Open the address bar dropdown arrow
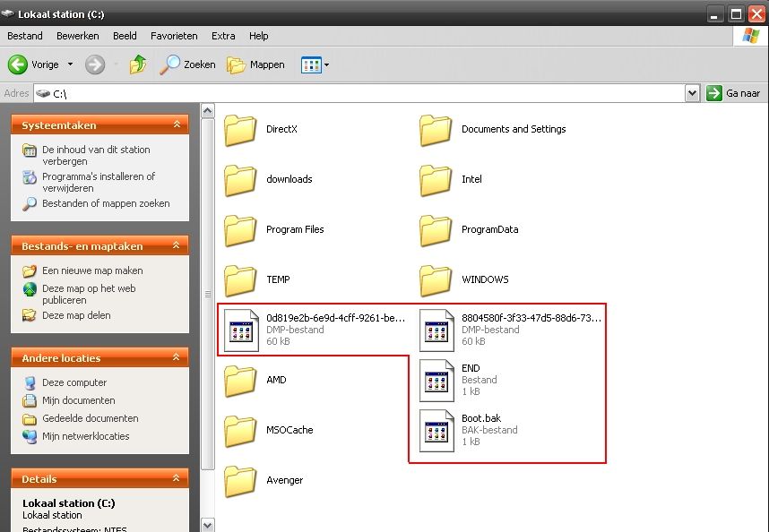The image size is (769, 532). [692, 93]
